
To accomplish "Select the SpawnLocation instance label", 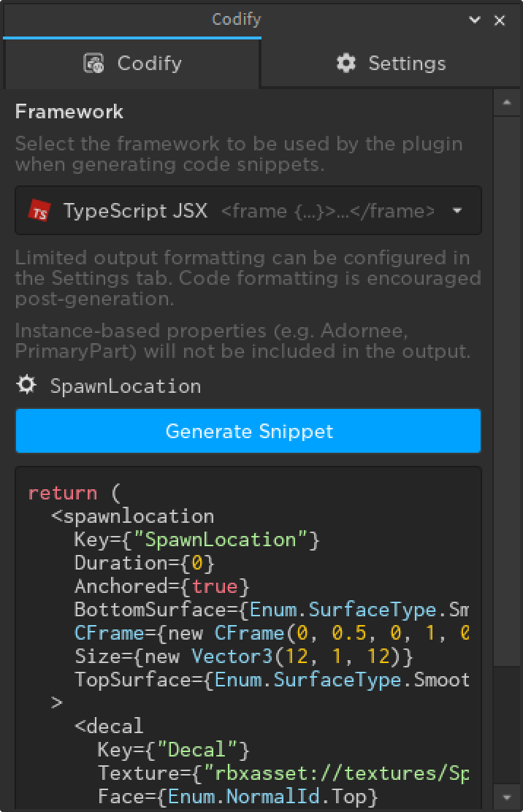I will pos(126,386).
